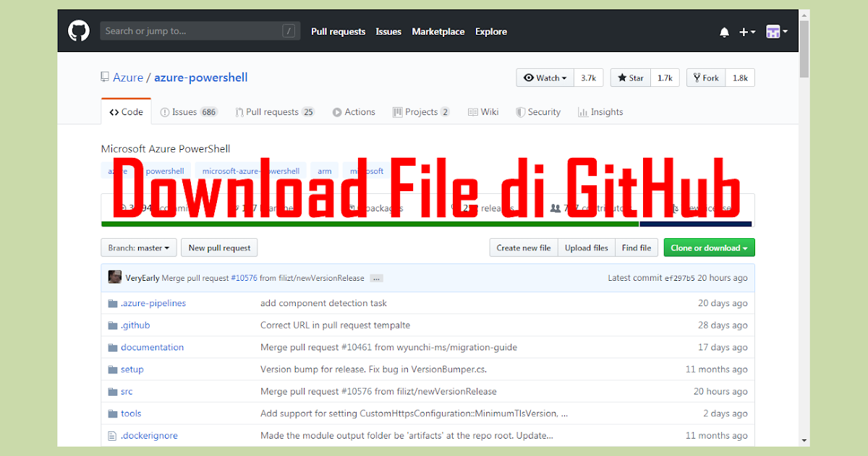Click the scrollbar up arrow
This screenshot has width=868, height=456.
804,15
